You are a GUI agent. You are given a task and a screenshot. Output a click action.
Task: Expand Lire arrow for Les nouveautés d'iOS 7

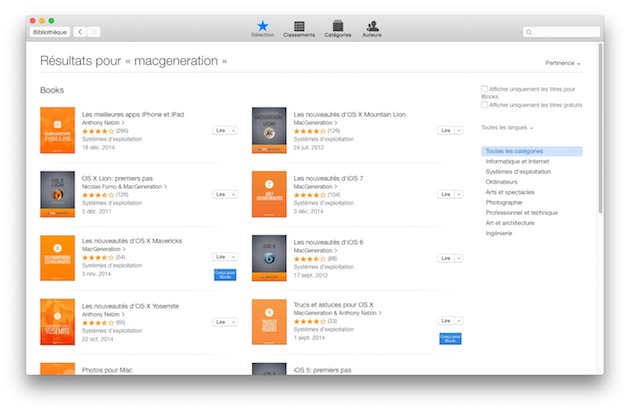[458, 194]
